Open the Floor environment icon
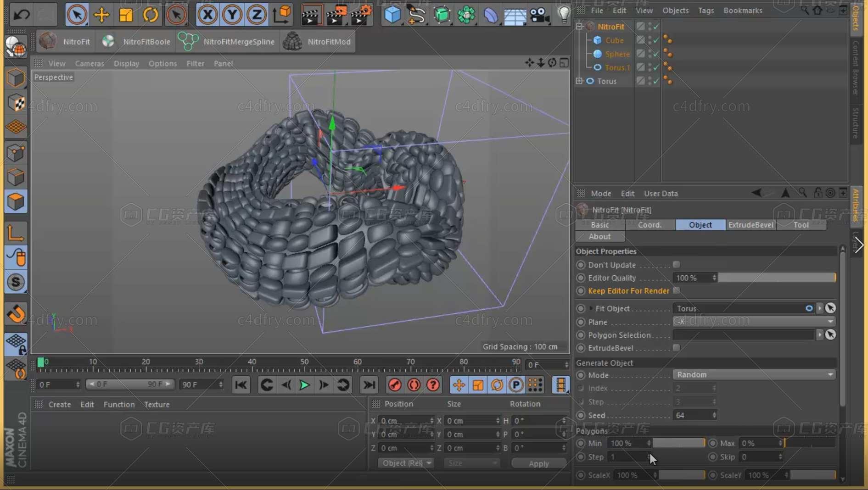This screenshot has height=490, width=868. tap(515, 16)
